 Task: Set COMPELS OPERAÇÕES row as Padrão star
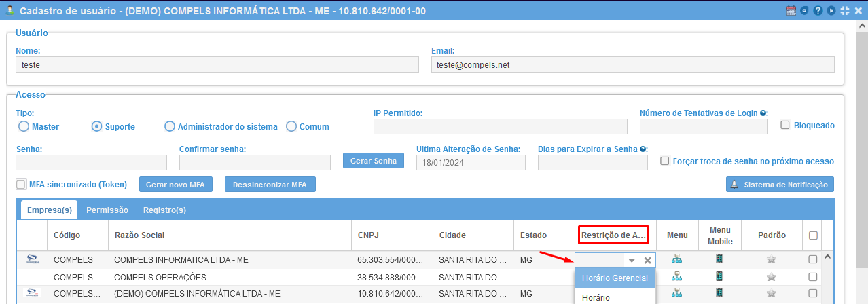[x=771, y=277]
